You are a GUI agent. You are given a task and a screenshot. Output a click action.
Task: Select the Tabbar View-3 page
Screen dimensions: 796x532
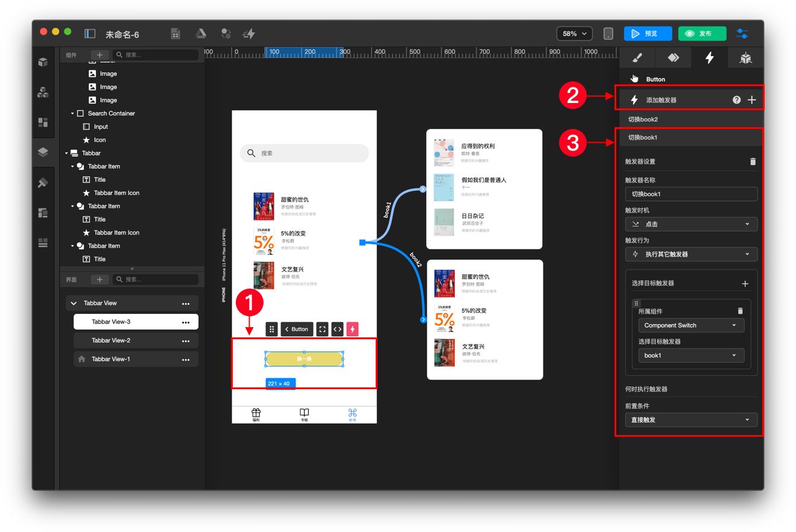click(136, 322)
